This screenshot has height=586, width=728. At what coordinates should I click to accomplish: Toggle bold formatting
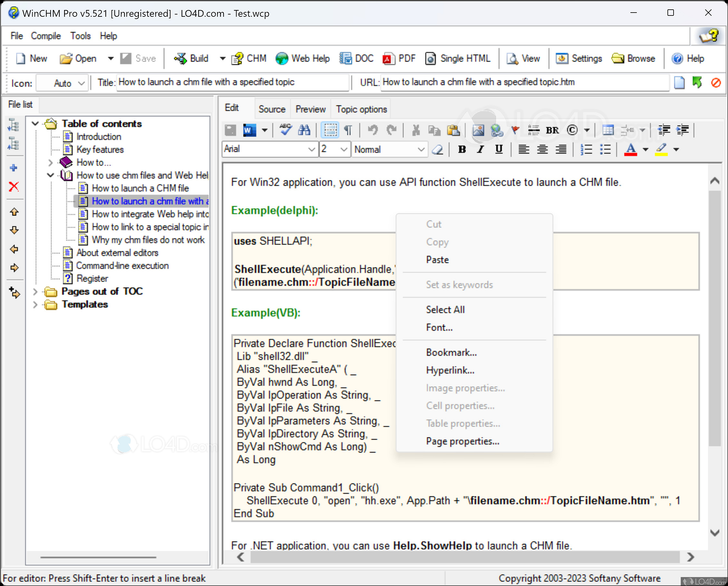pyautogui.click(x=462, y=149)
